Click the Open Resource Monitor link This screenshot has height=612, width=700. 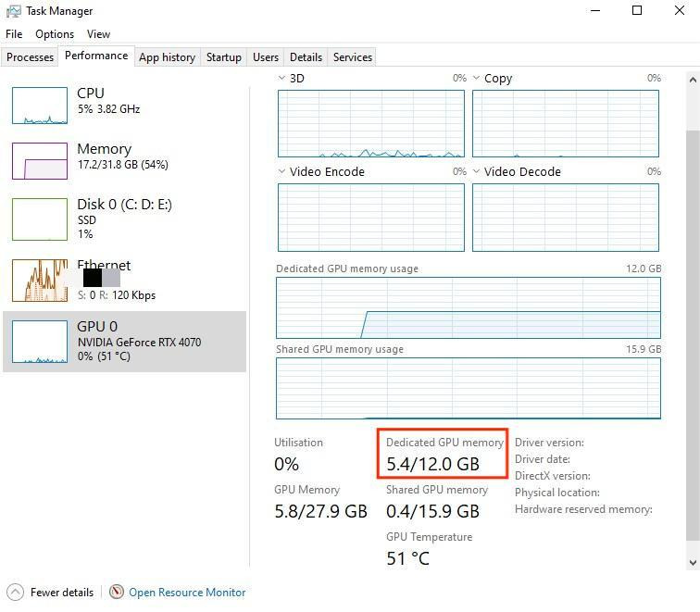(187, 593)
